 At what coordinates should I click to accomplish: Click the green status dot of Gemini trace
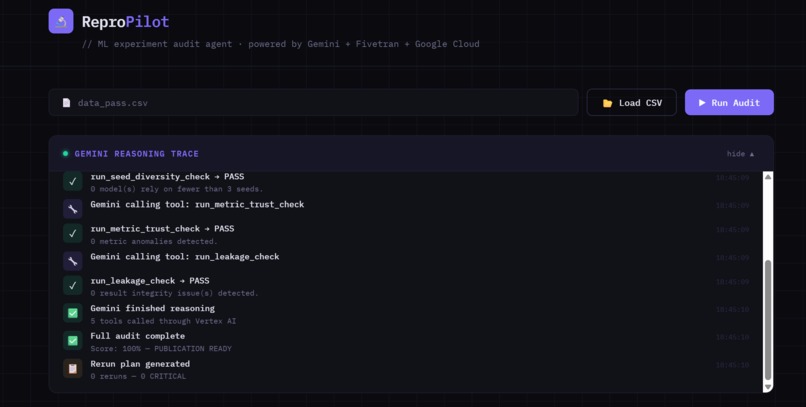65,154
